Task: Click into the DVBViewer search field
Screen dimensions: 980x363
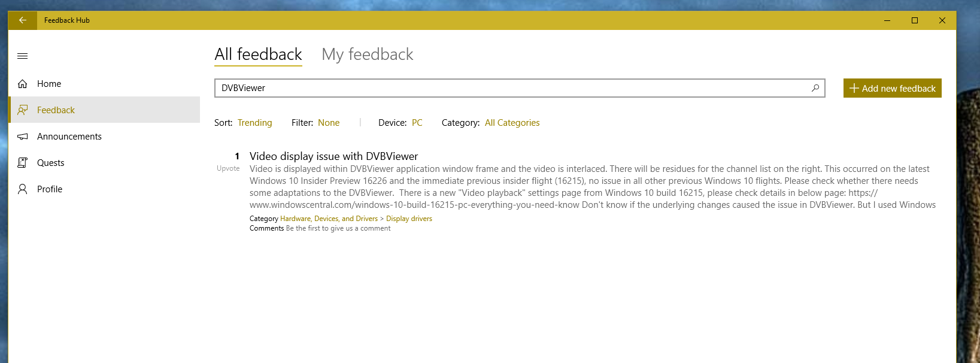Action: tap(520, 88)
